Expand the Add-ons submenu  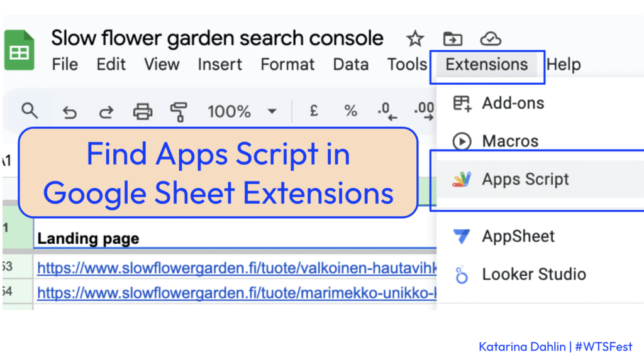[x=513, y=103]
